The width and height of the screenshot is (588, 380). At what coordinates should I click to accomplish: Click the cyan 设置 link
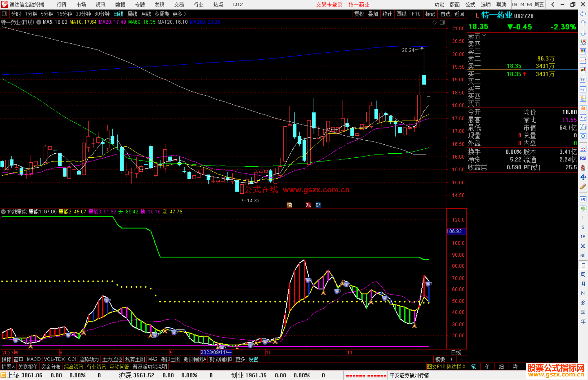pyautogui.click(x=253, y=359)
